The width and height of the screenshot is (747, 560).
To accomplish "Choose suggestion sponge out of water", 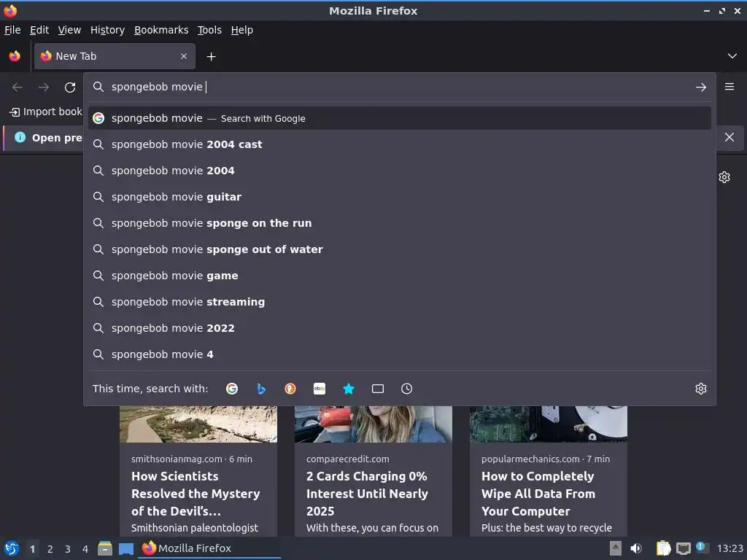I will 399,249.
